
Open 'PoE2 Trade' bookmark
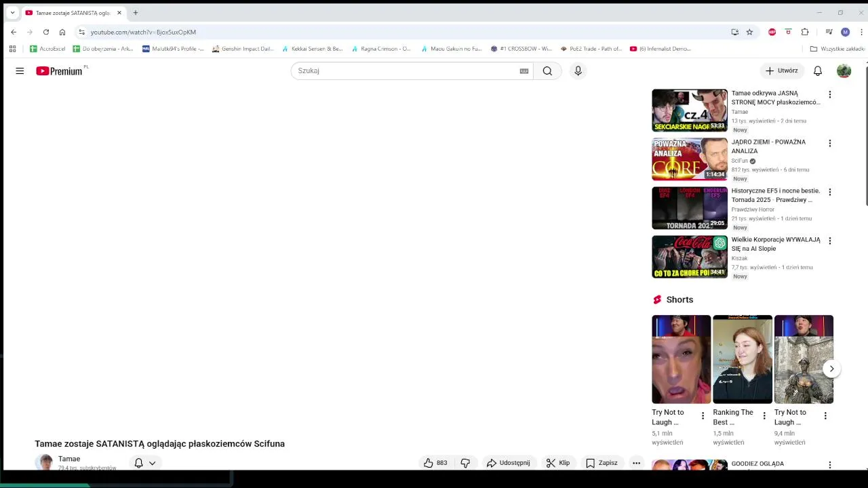click(591, 49)
